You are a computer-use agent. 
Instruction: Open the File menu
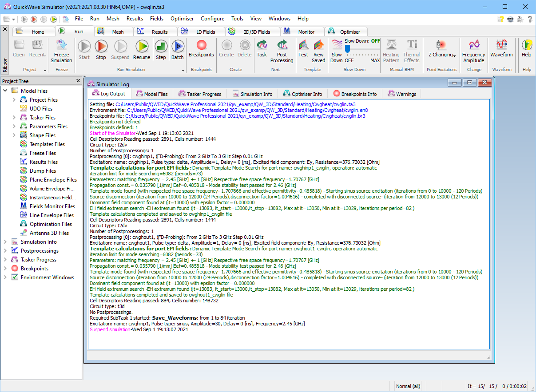(79, 19)
